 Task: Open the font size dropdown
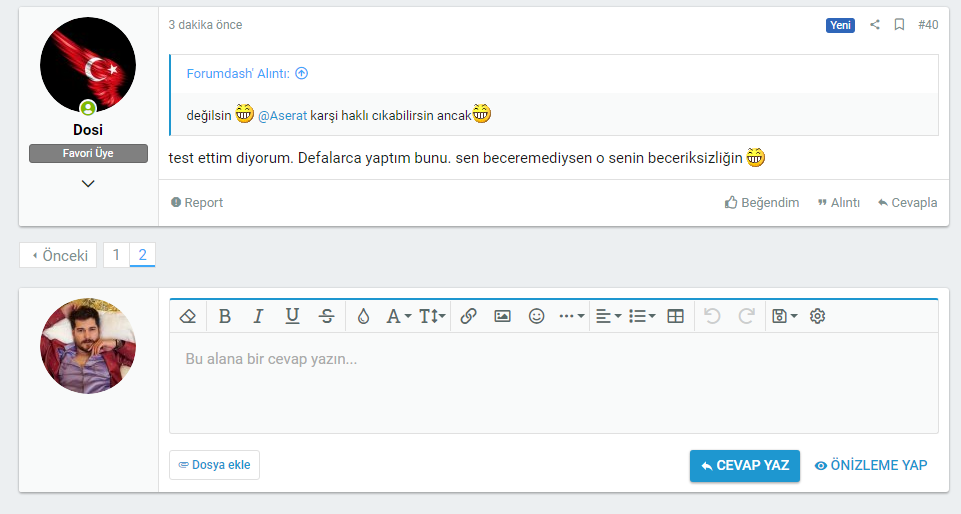point(432,316)
